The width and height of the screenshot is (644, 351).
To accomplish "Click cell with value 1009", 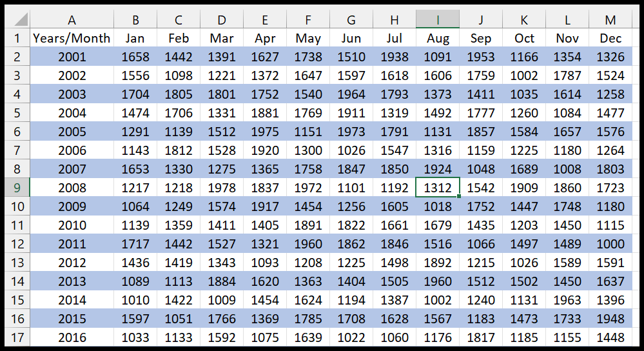I will 222,300.
